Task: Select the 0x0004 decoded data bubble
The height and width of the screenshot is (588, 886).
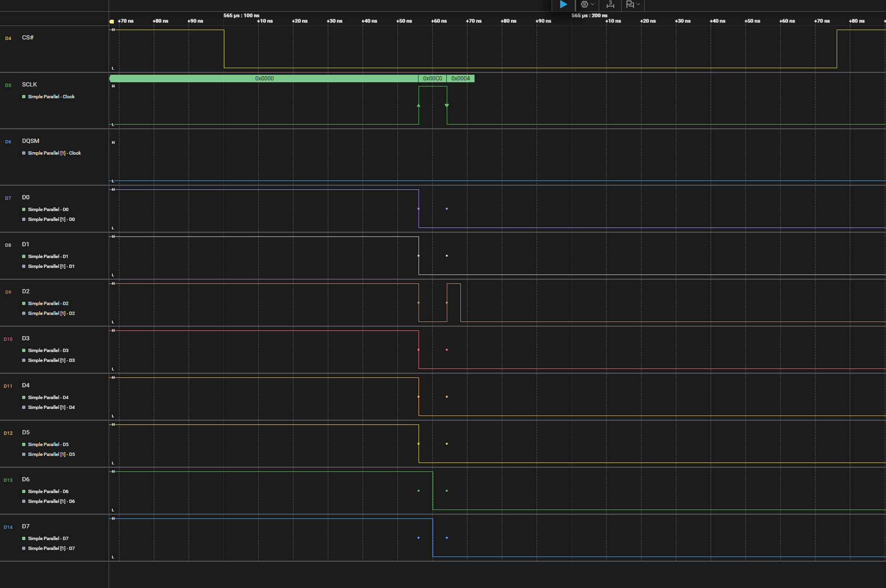Action: coord(460,78)
